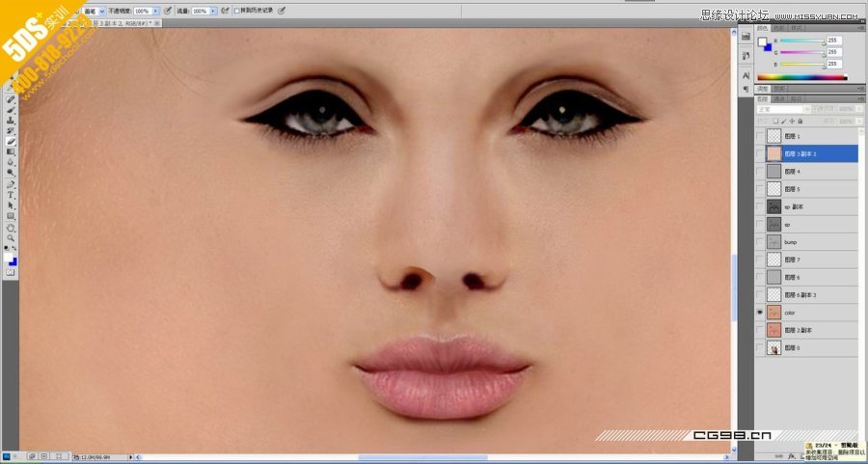Select the Healing Brush tool
The image size is (868, 464).
point(11,99)
